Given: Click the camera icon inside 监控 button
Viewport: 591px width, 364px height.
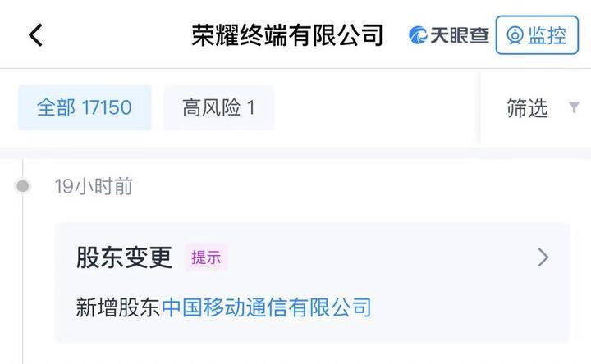Looking at the screenshot, I should pos(515,35).
